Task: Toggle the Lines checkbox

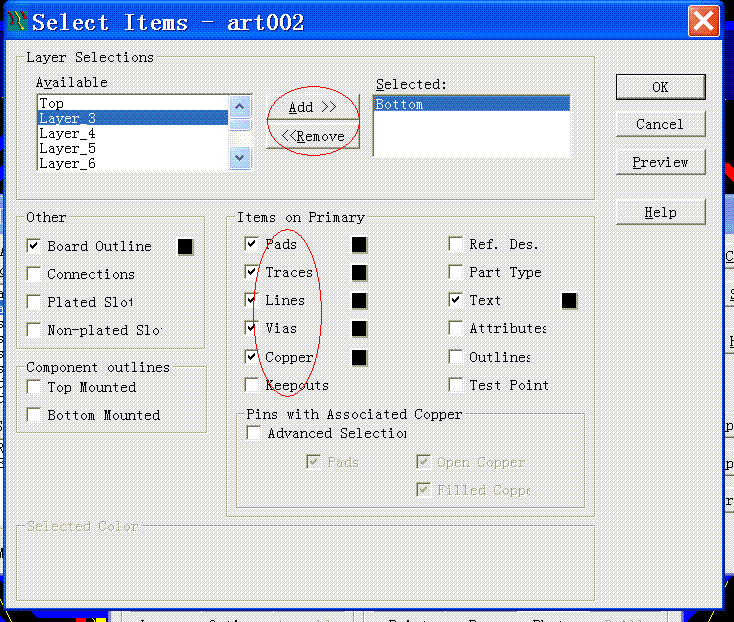Action: click(251, 300)
